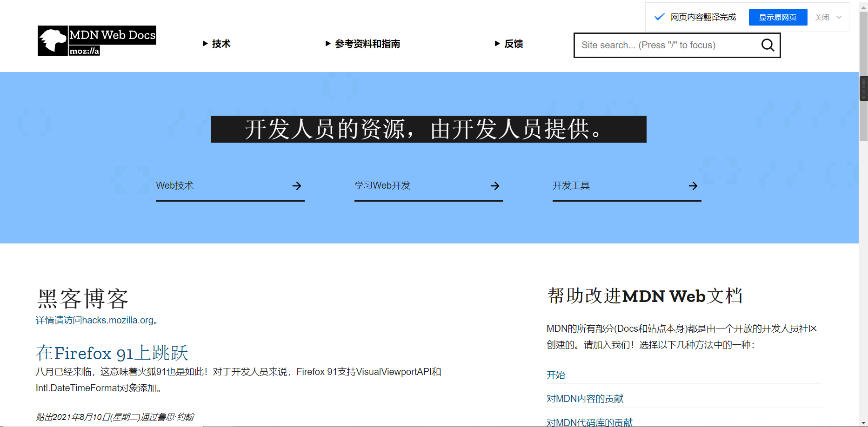The image size is (868, 427).
Task: Click the scrollbar down arrow
Action: [x=864, y=422]
